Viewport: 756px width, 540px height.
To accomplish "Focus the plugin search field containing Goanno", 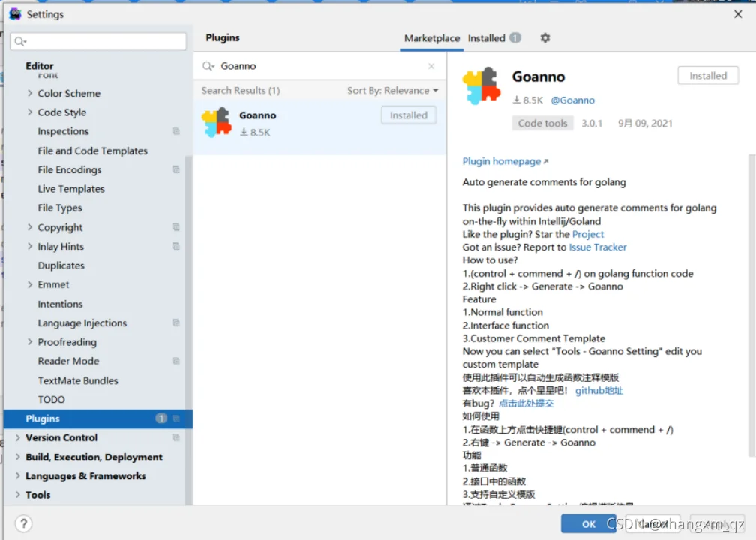I will (x=318, y=66).
